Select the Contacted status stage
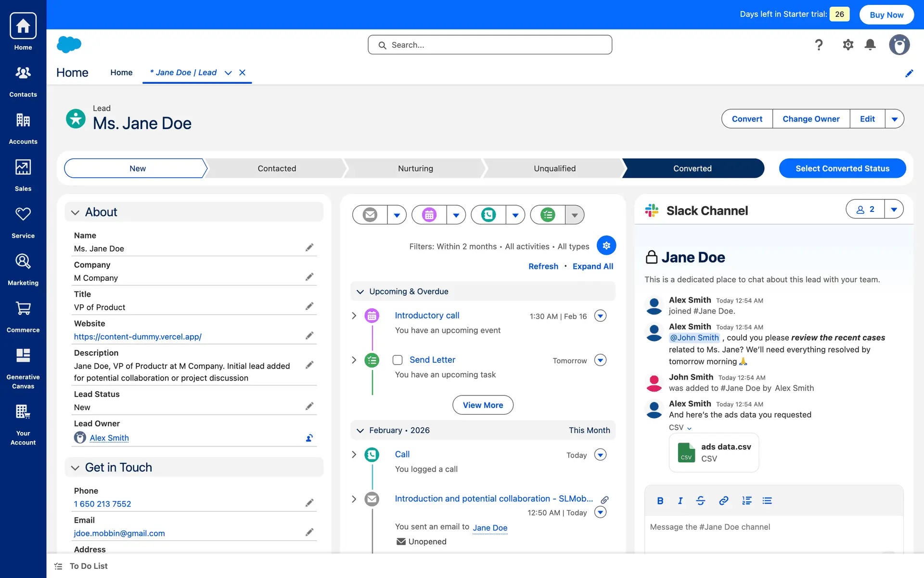 (x=277, y=169)
